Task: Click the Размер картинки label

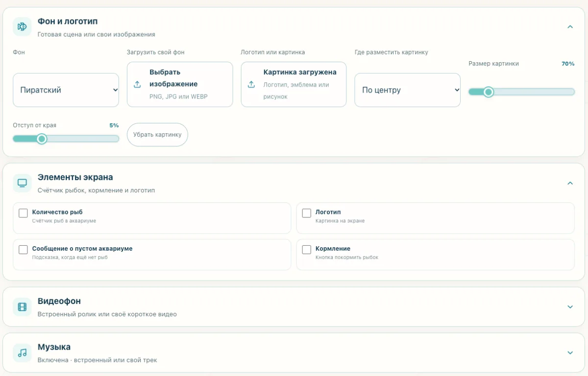Action: pos(493,64)
